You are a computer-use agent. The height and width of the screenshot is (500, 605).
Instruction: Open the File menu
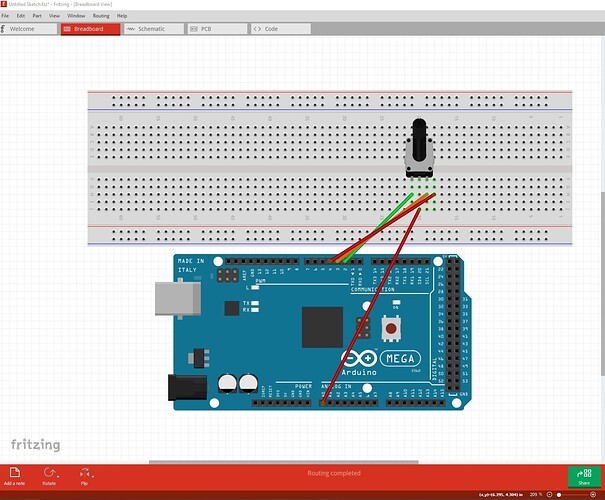pyautogui.click(x=5, y=16)
